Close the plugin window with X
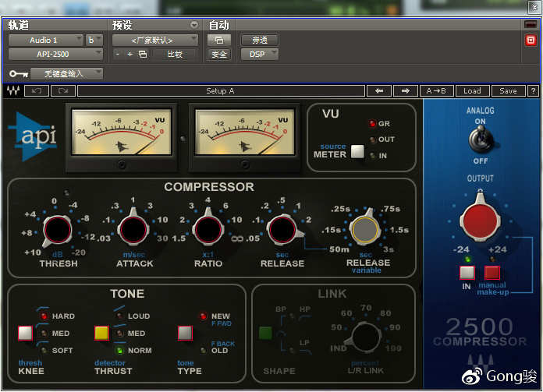This screenshot has height=392, width=543. point(534,7)
